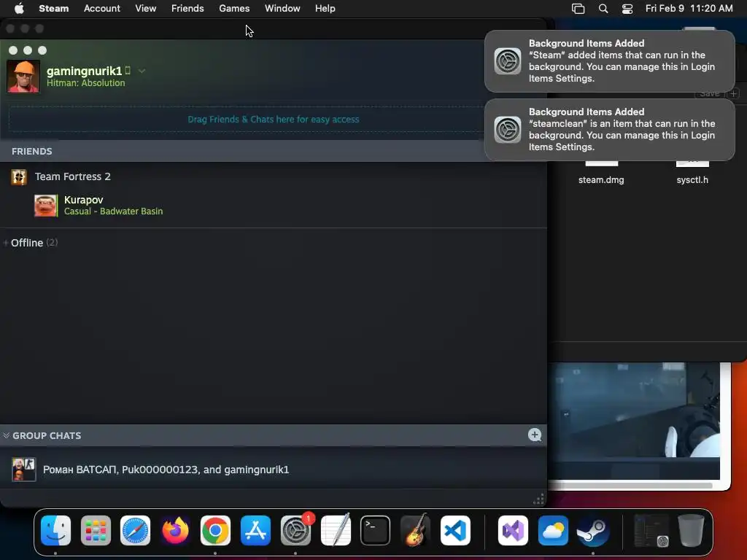Viewport: 747px width, 560px height.
Task: Click the Drag Friends & Chats favorites area
Action: 274,120
